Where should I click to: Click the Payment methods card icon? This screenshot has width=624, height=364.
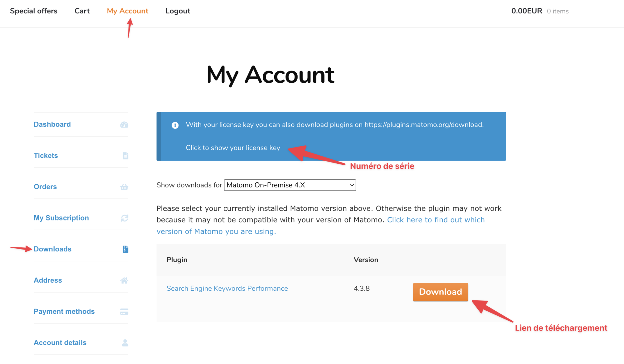(x=124, y=312)
